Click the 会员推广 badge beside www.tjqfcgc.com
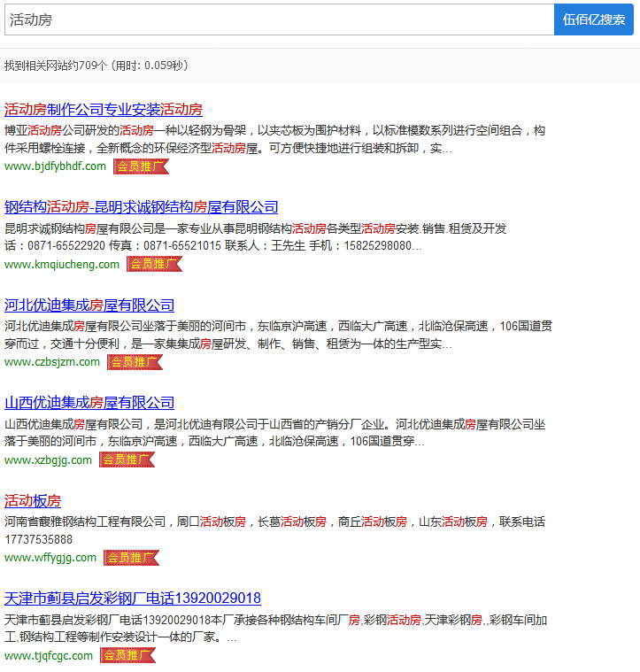640x672 pixels. [127, 656]
